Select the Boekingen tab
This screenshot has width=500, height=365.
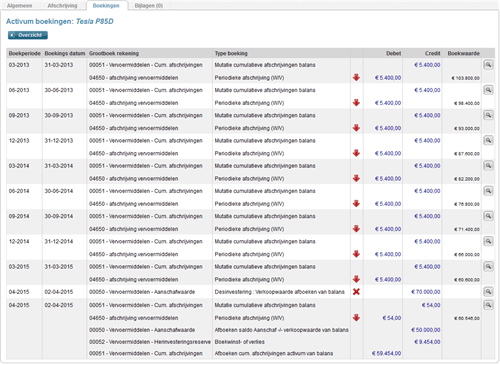106,6
